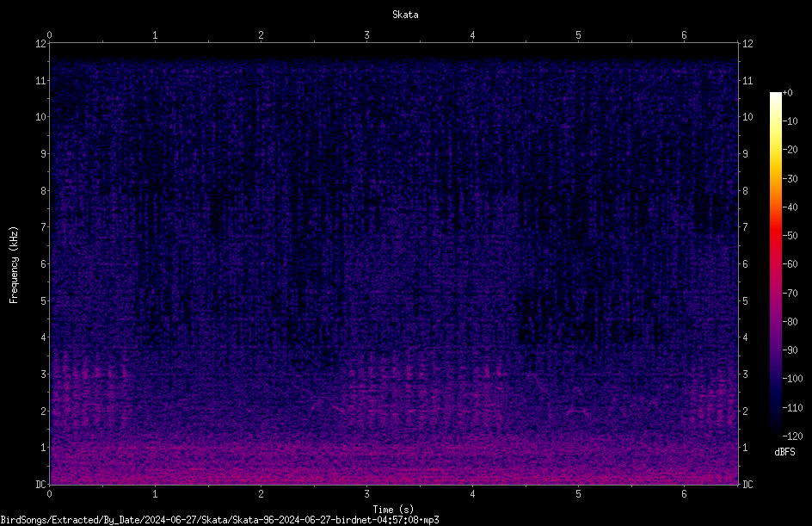Click the -80 magenta level on color scale
The width and height of the screenshot is (812, 526).
point(775,321)
